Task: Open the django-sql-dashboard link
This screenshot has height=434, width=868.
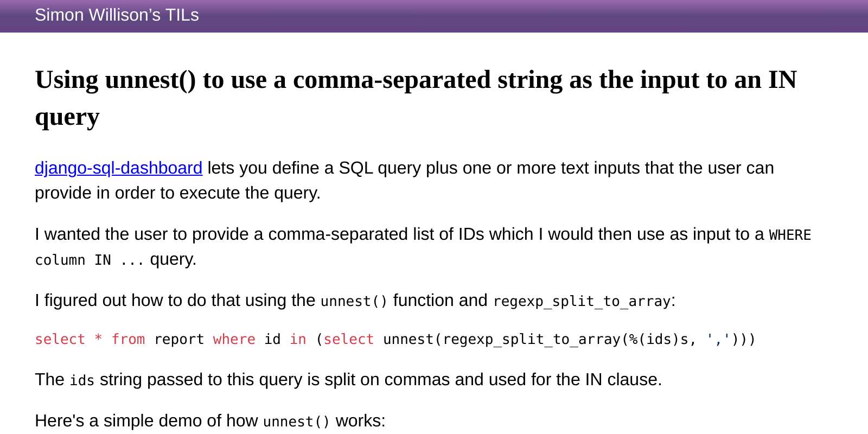Action: 118,168
